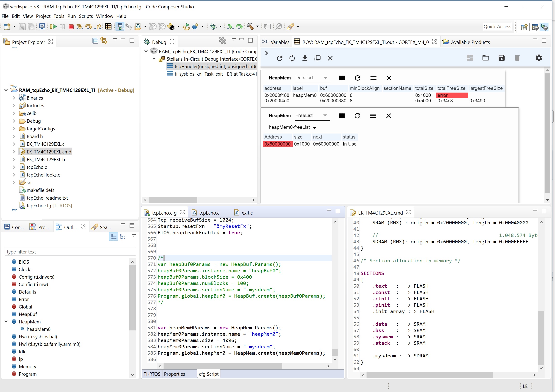This screenshot has width=555, height=392.
Task: Switch to the TI-RTOS bottom tab
Action: (152, 374)
